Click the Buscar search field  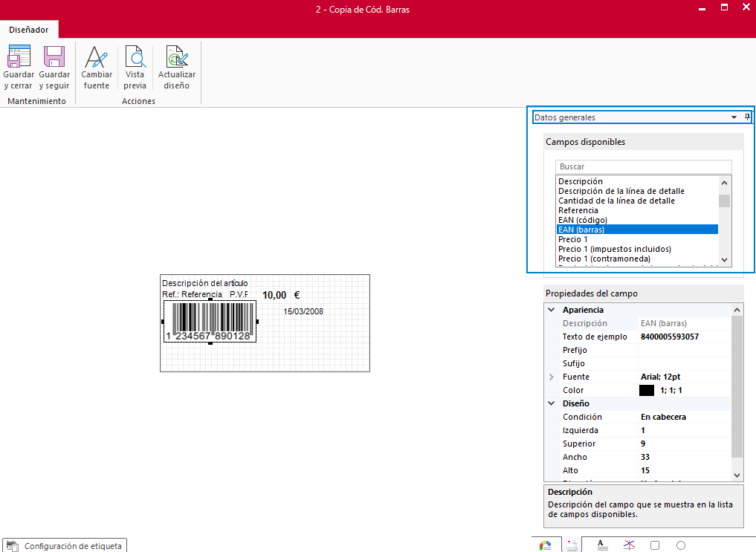pyautogui.click(x=644, y=166)
